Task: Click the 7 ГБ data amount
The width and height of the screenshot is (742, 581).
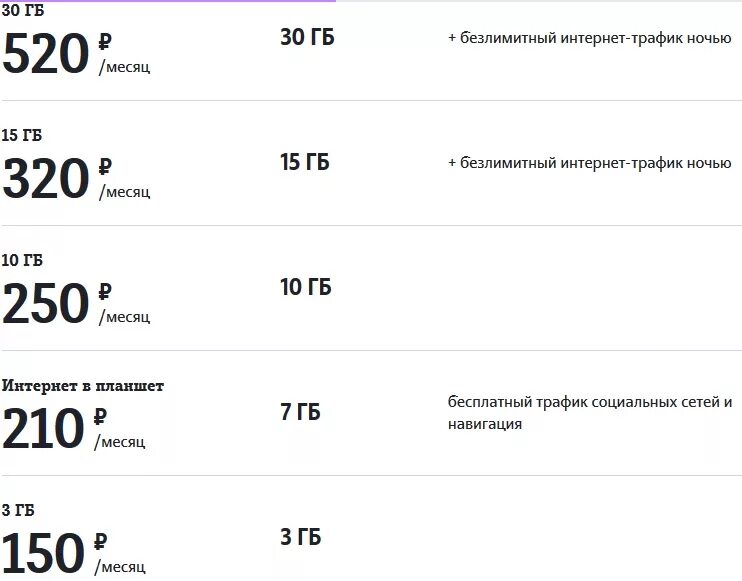Action: pos(300,412)
